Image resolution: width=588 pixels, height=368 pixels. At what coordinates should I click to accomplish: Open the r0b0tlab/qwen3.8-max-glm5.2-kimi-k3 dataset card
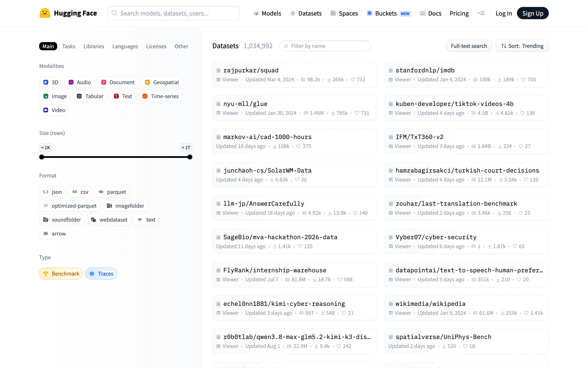294,341
